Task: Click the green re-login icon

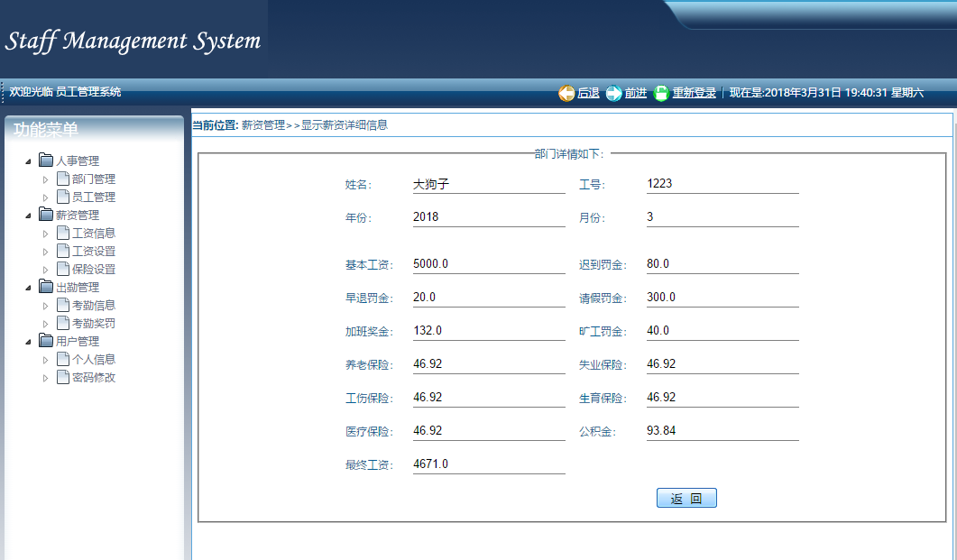Action: (661, 93)
